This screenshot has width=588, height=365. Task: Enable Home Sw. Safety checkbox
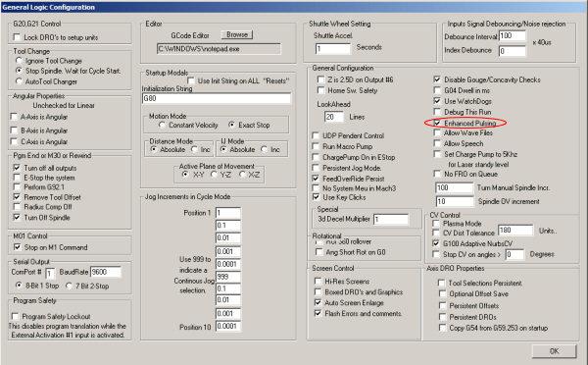320,90
